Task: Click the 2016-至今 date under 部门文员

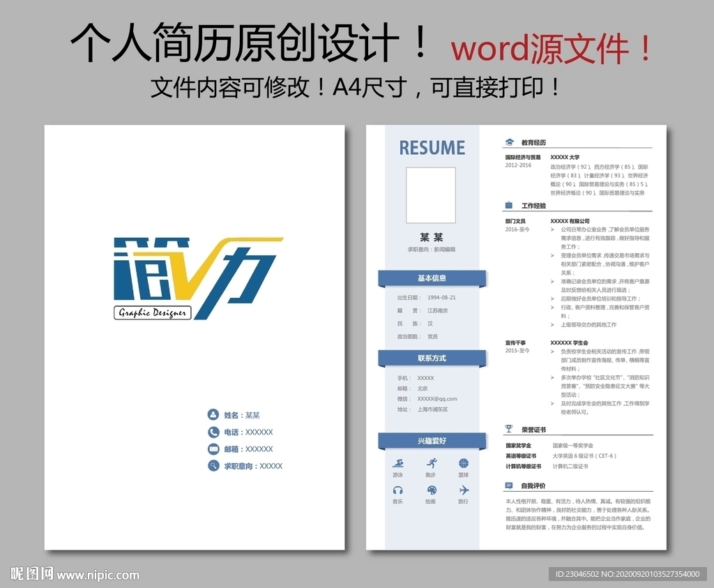Action: pyautogui.click(x=517, y=229)
